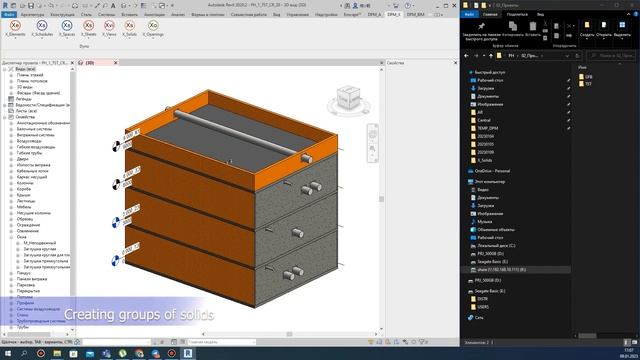640x360 pixels.
Task: Click the Delete X icon in Explorer ribbon
Action: coord(569,26)
